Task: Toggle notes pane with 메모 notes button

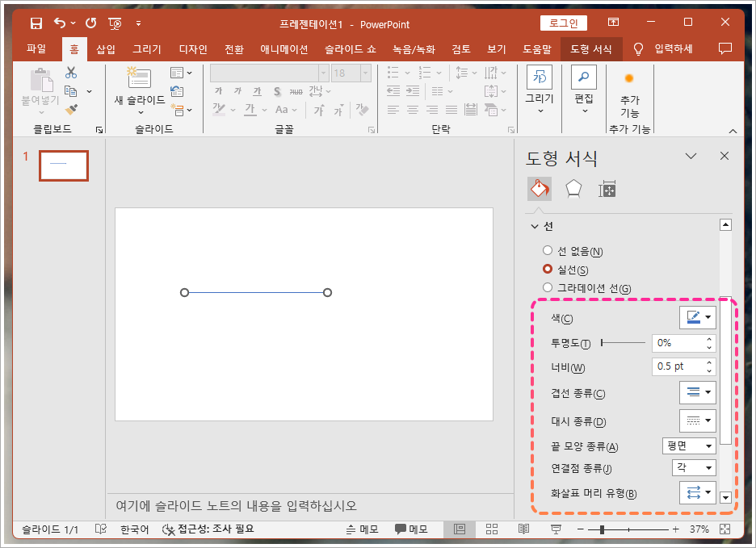Action: (362, 529)
